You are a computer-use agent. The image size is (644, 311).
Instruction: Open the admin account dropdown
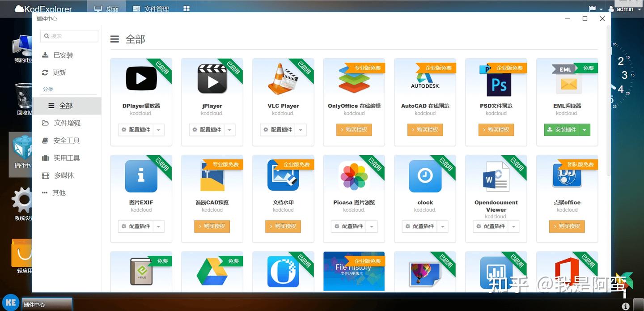[x=625, y=9]
